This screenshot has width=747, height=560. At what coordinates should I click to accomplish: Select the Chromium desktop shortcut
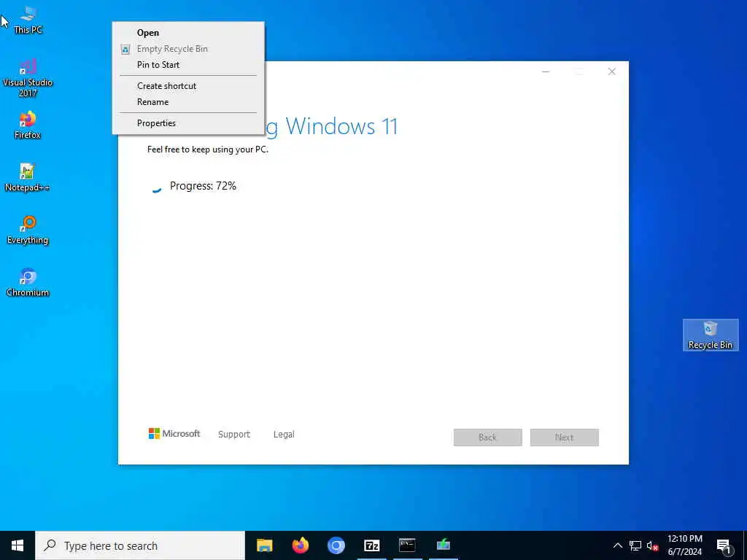28,282
